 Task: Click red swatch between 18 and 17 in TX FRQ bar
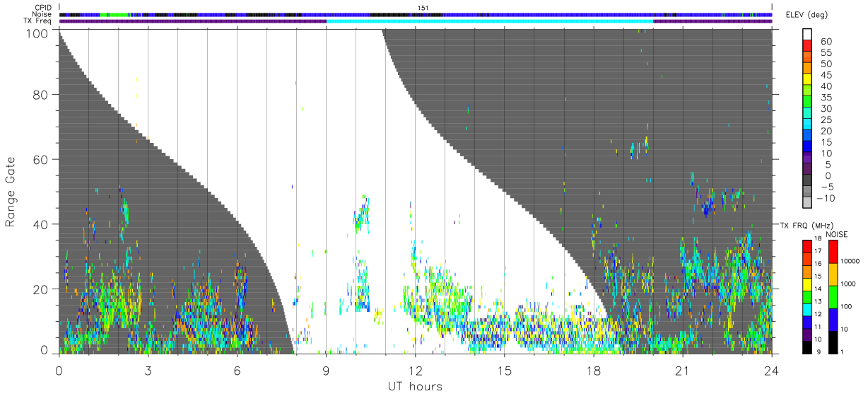(x=807, y=247)
